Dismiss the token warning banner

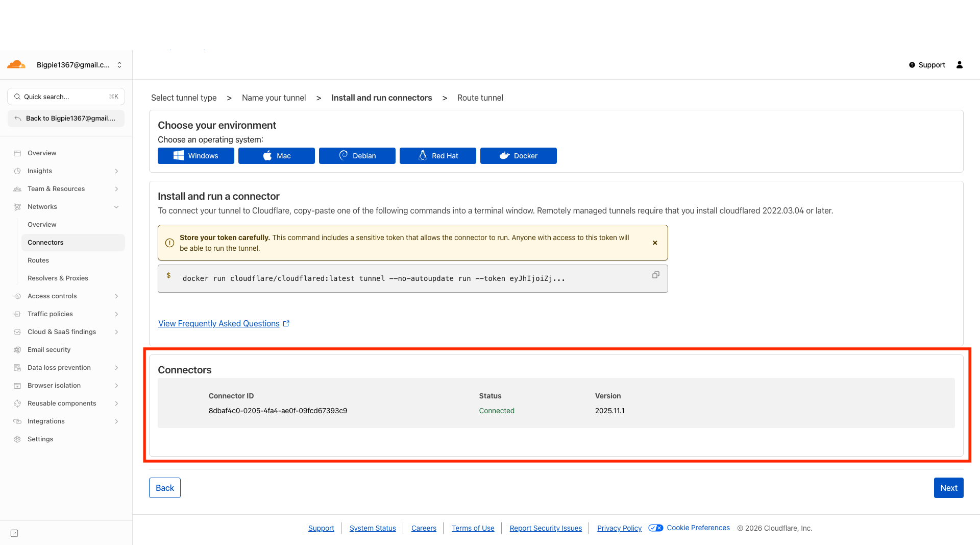pos(655,243)
